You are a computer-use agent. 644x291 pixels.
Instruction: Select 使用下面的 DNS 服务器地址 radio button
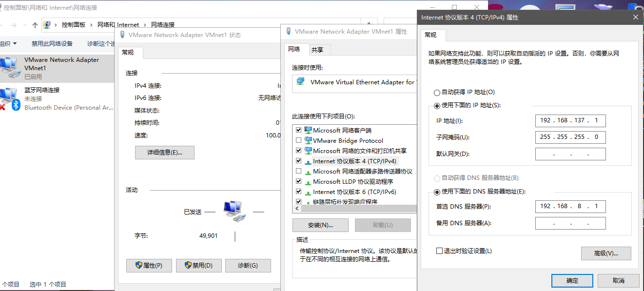click(437, 192)
